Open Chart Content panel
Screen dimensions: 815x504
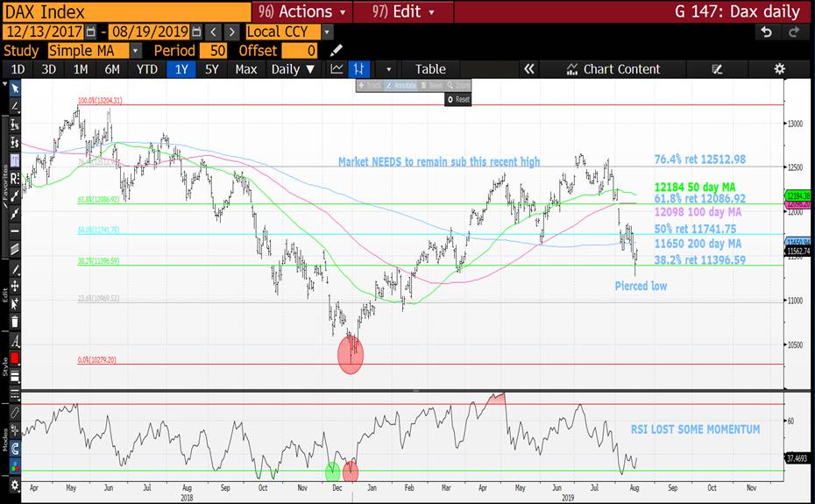click(x=613, y=69)
